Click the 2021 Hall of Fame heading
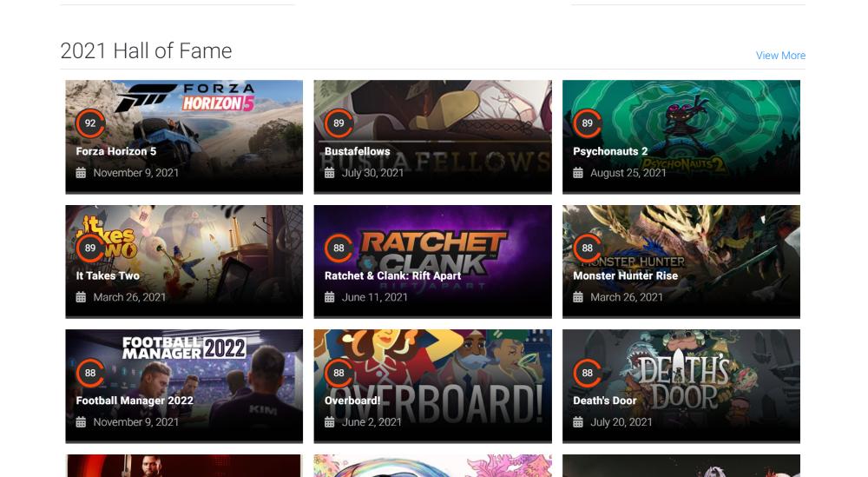 (x=146, y=51)
